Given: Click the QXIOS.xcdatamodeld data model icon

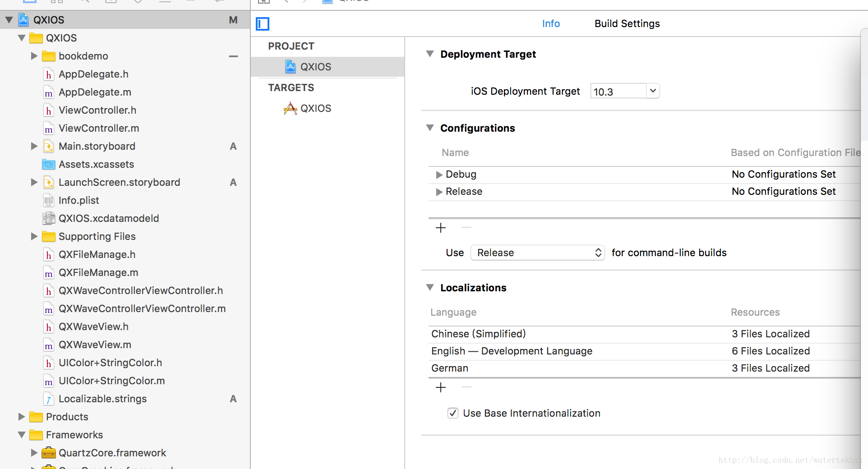Looking at the screenshot, I should coord(49,218).
